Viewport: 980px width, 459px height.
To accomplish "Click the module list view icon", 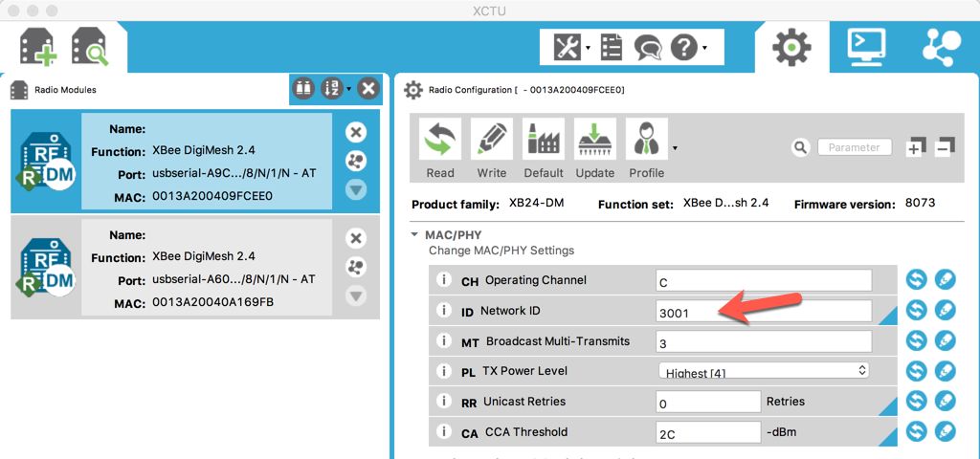I will 303,89.
